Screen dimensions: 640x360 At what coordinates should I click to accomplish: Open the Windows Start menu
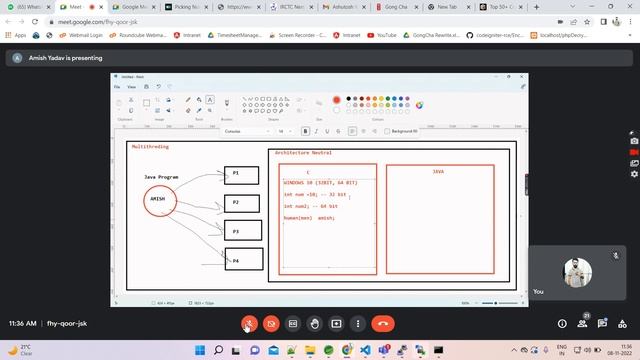200,350
